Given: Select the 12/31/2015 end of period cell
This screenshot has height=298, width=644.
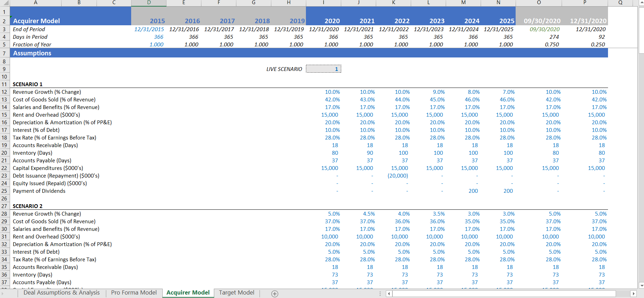Looking at the screenshot, I should click(149, 29).
